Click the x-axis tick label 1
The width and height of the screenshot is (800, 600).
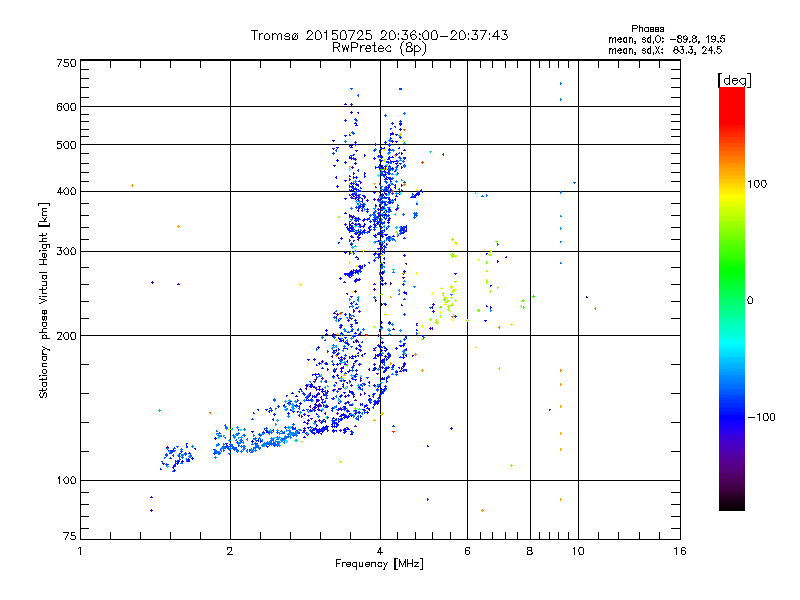(x=80, y=551)
